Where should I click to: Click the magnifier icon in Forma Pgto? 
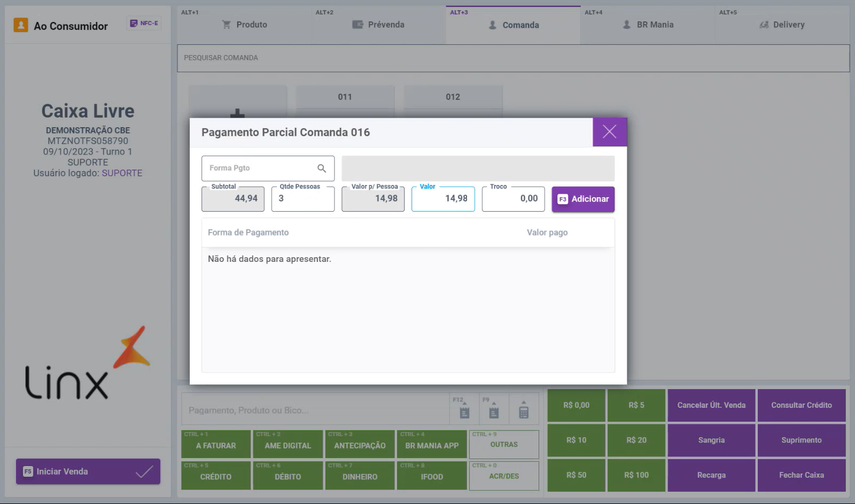point(322,168)
